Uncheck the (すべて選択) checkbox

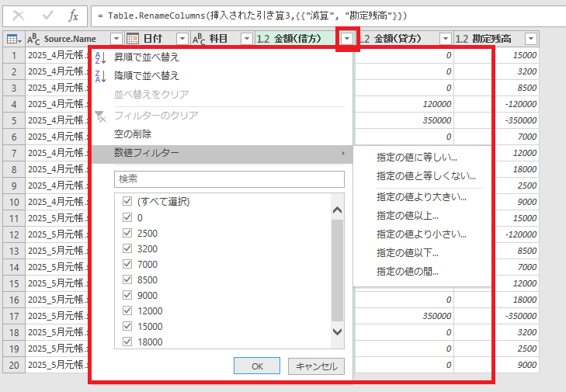tap(127, 201)
